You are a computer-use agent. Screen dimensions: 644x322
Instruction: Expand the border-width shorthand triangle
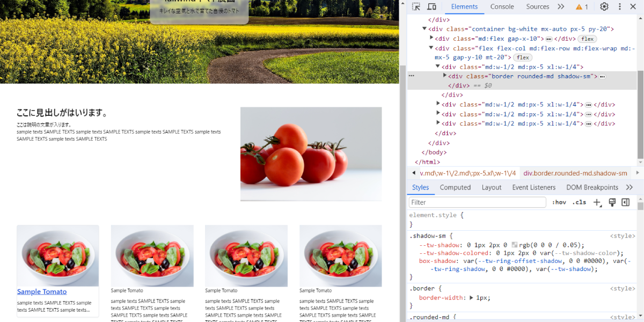(x=471, y=297)
